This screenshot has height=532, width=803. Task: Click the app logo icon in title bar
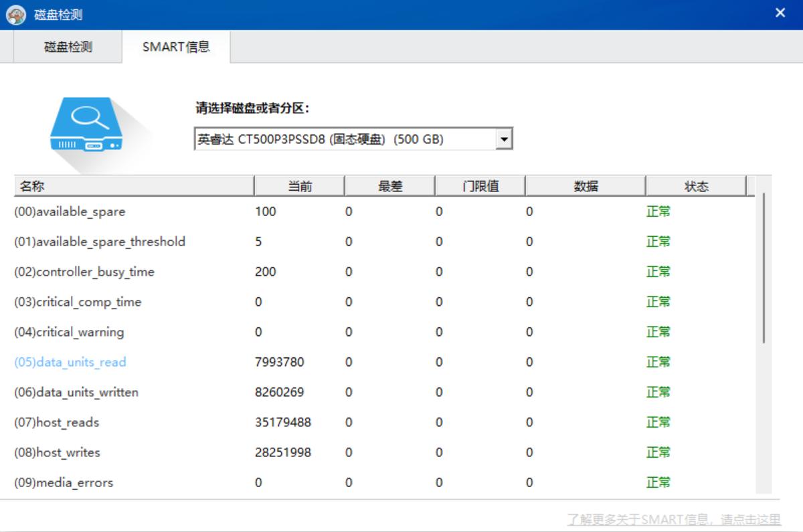[x=16, y=14]
